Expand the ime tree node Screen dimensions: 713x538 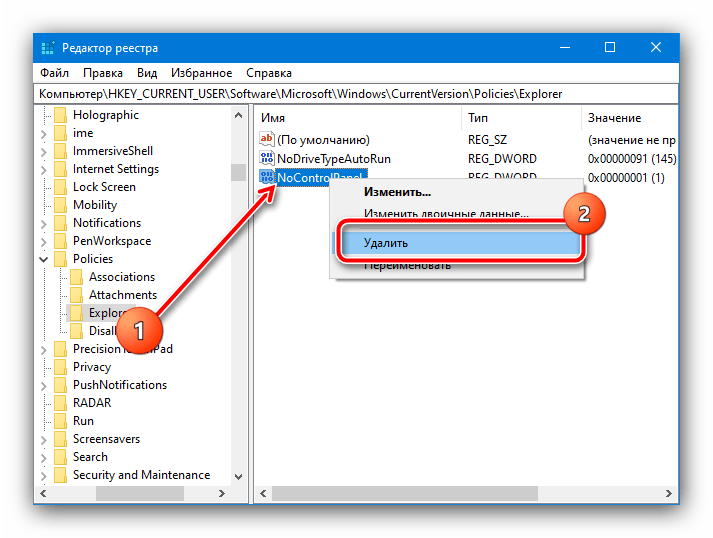[x=44, y=134]
